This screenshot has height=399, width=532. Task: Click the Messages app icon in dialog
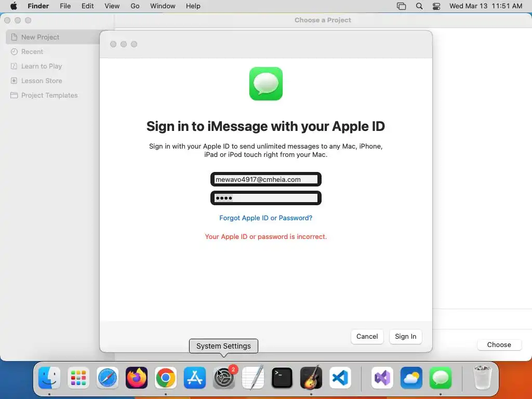[x=266, y=84]
